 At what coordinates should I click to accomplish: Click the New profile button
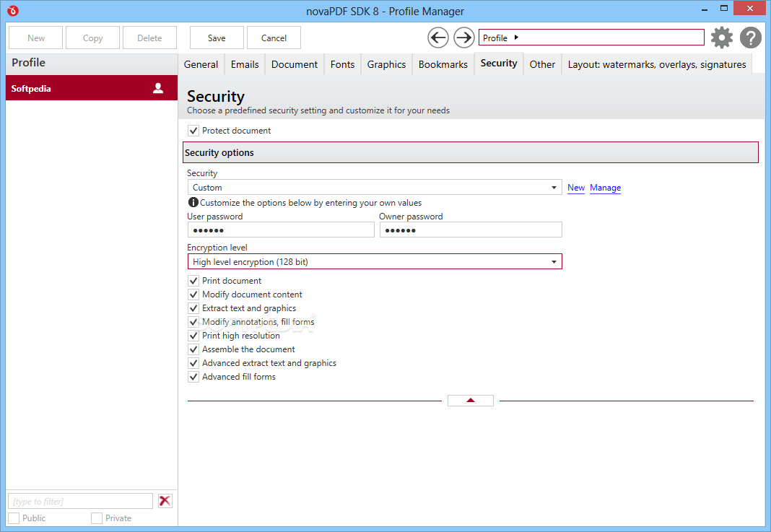tap(36, 38)
